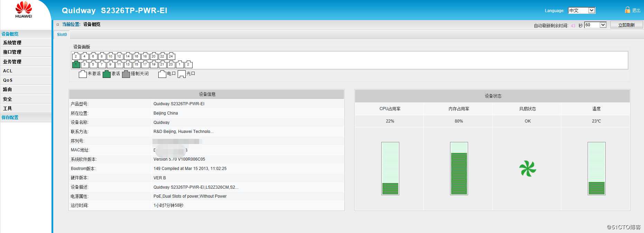Screen dimensions: 644x233
Task: Select port 14 on device panel
Action: tap(128, 56)
